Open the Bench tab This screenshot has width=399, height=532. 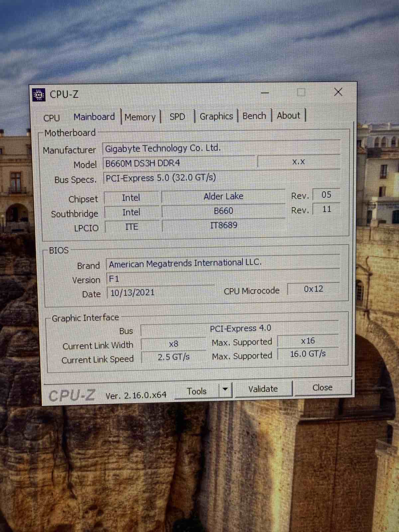pos(254,116)
